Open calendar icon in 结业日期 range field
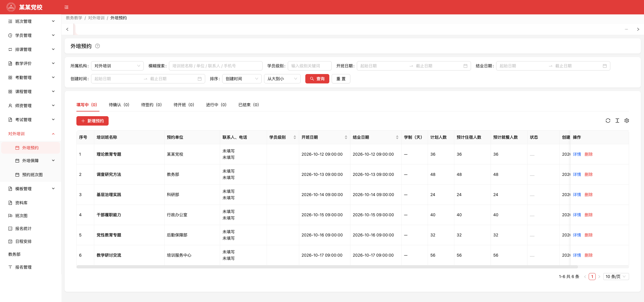644x302 pixels. point(605,66)
